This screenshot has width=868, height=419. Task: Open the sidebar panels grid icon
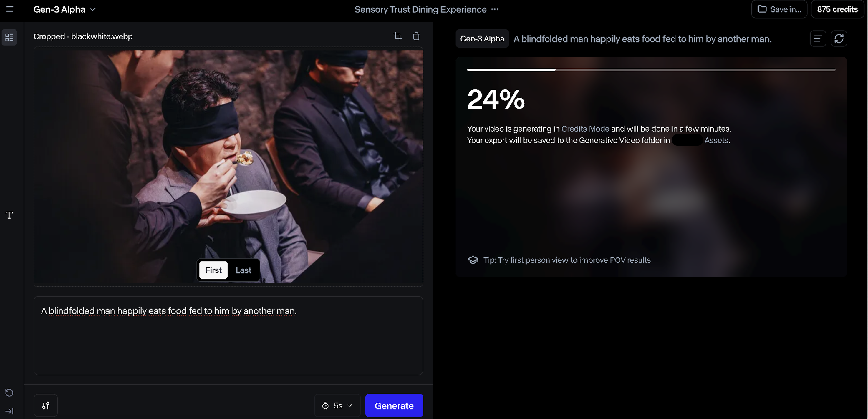9,37
